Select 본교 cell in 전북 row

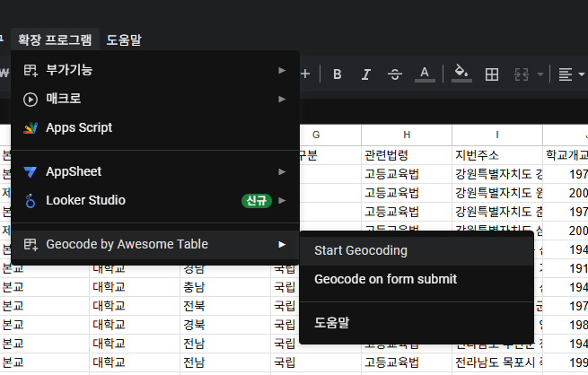(44, 306)
